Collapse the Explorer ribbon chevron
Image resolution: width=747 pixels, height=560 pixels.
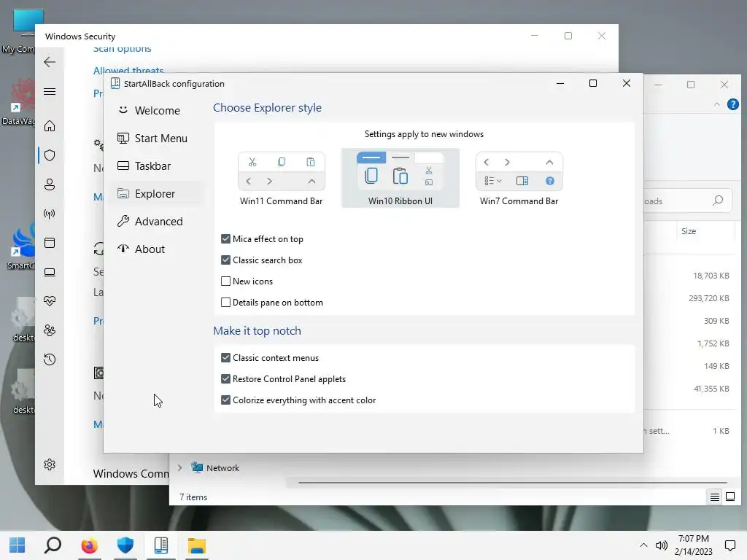pos(717,104)
